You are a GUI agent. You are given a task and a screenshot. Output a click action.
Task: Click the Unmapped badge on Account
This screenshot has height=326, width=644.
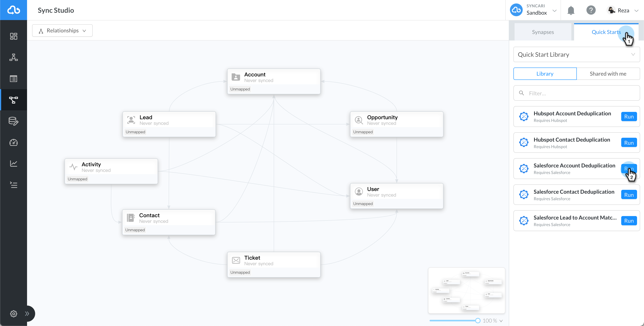coord(240,89)
